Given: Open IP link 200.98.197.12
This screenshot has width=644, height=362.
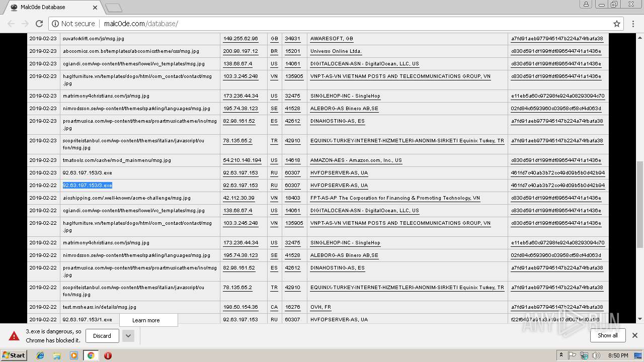Looking at the screenshot, I should [240, 51].
